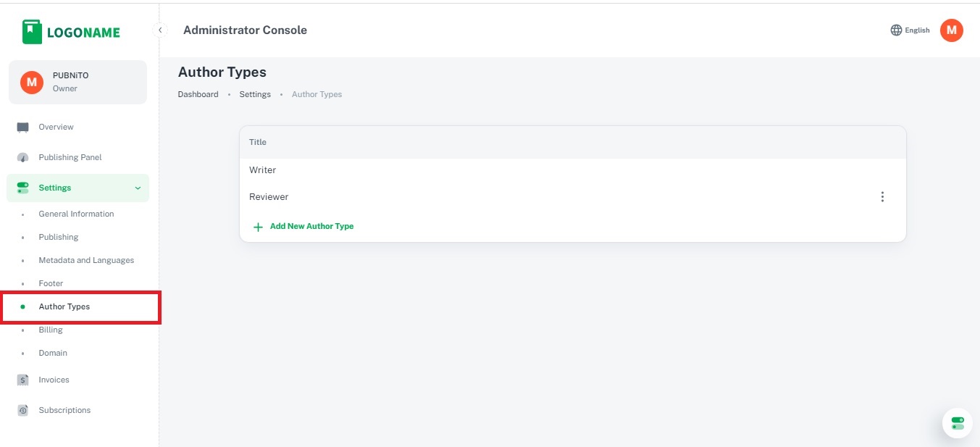Click the Dashboard breadcrumb link

pos(198,94)
